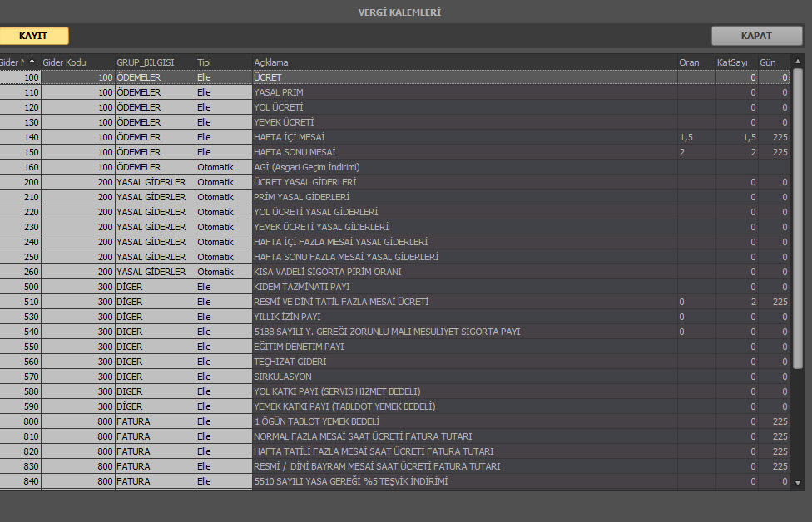Select the SİRKÜLASYON cell
The image size is (812, 522).
coord(464,377)
